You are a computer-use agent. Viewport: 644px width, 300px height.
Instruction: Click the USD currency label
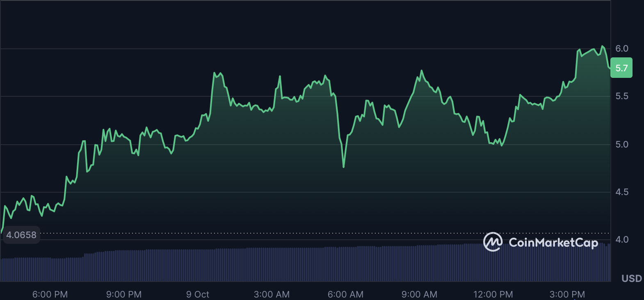click(631, 279)
